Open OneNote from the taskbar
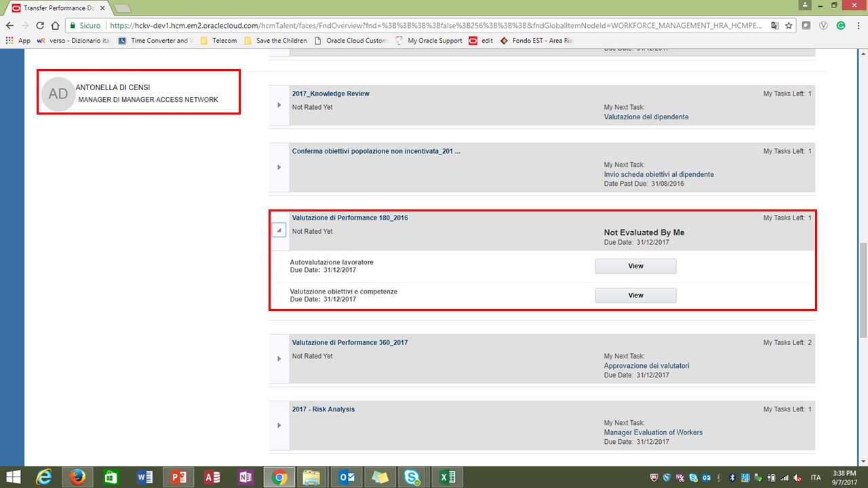868x488 pixels. 245,477
